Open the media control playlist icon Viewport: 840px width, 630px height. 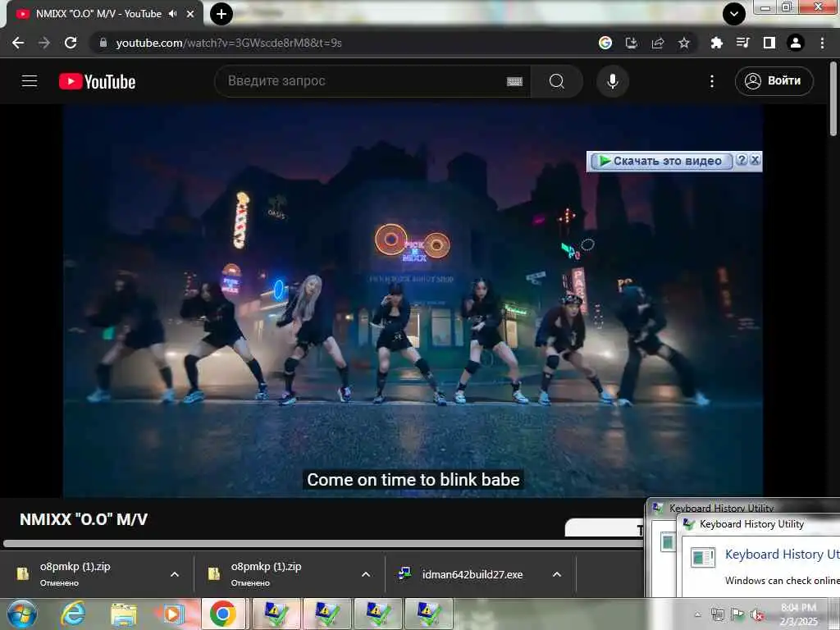click(742, 43)
